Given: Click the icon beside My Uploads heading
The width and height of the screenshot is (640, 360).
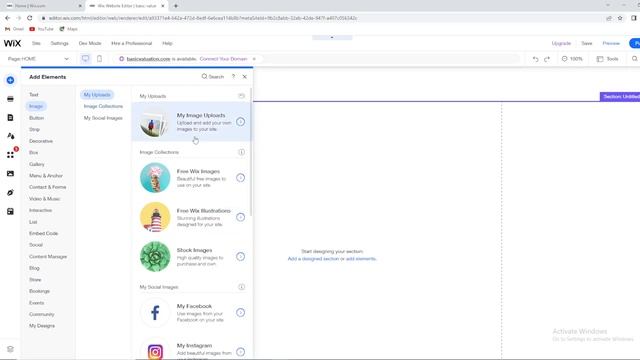Looking at the screenshot, I should [242, 96].
